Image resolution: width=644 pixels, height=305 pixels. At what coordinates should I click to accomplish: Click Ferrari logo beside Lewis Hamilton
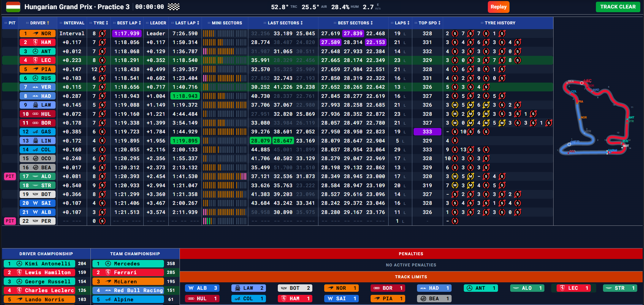[19, 273]
